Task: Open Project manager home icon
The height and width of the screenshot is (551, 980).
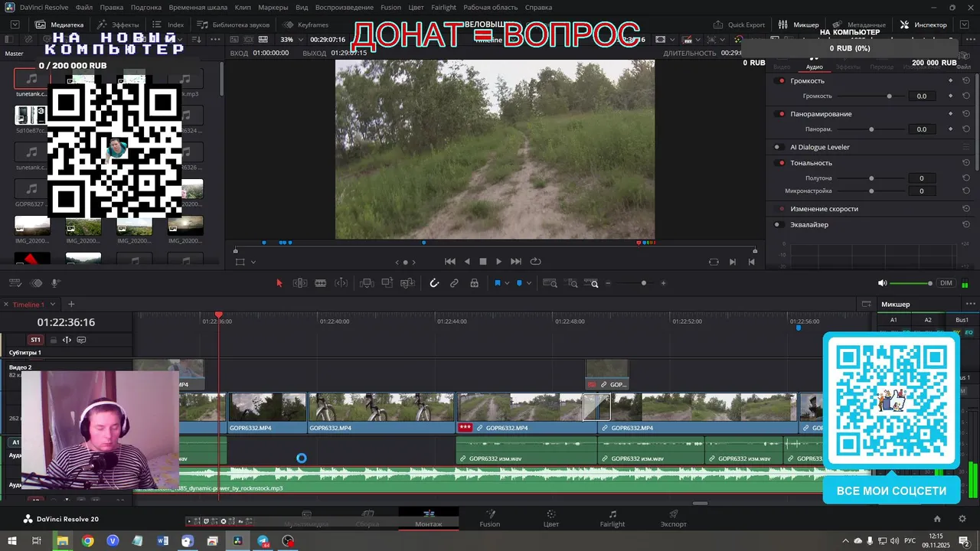Action: [937, 519]
